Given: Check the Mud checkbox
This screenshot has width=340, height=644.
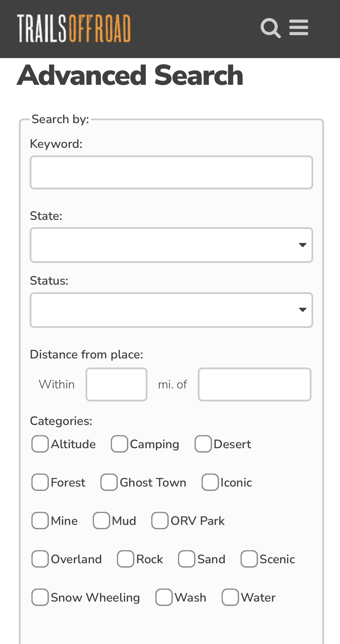Looking at the screenshot, I should click(102, 521).
